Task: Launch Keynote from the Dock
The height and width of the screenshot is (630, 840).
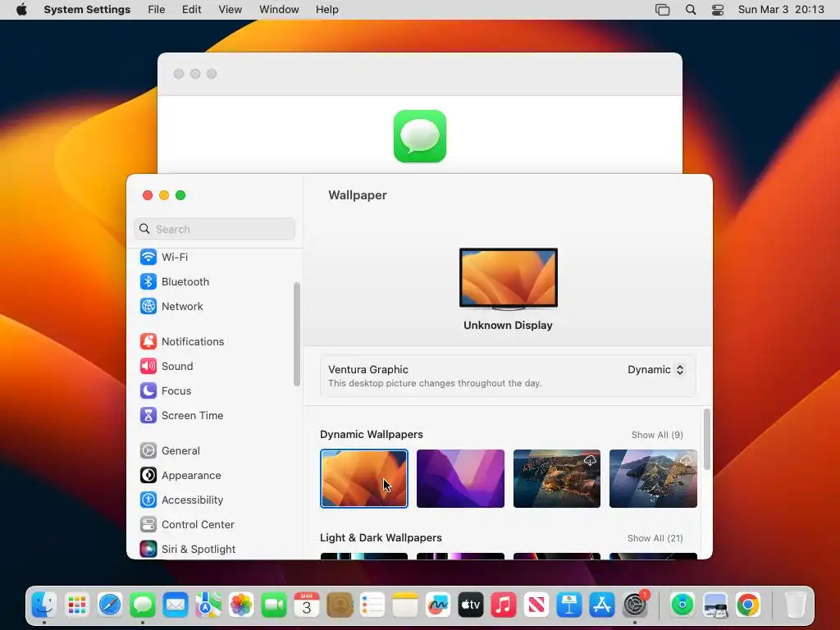Action: tap(569, 605)
